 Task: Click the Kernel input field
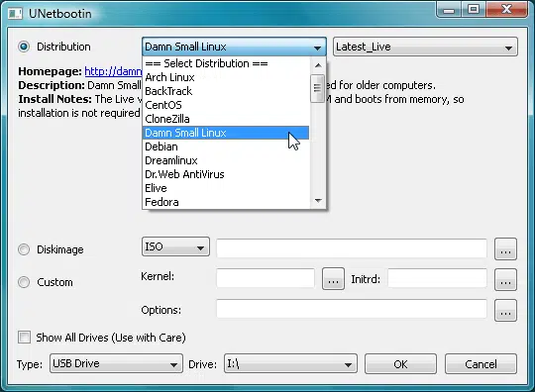click(266, 278)
